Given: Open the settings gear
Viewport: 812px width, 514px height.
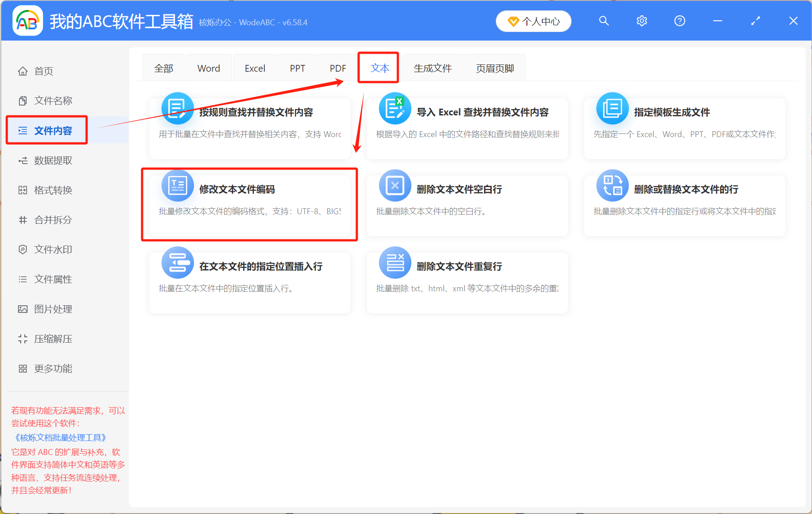Looking at the screenshot, I should click(x=641, y=21).
